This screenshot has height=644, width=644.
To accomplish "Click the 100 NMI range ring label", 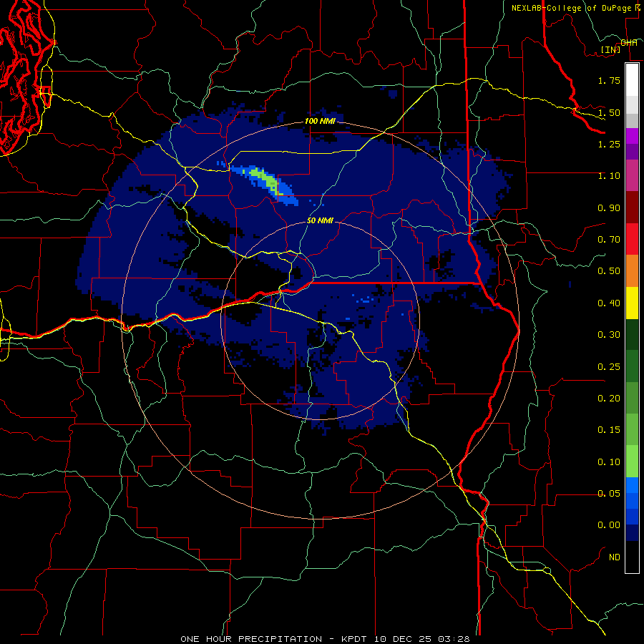I will coord(320,121).
